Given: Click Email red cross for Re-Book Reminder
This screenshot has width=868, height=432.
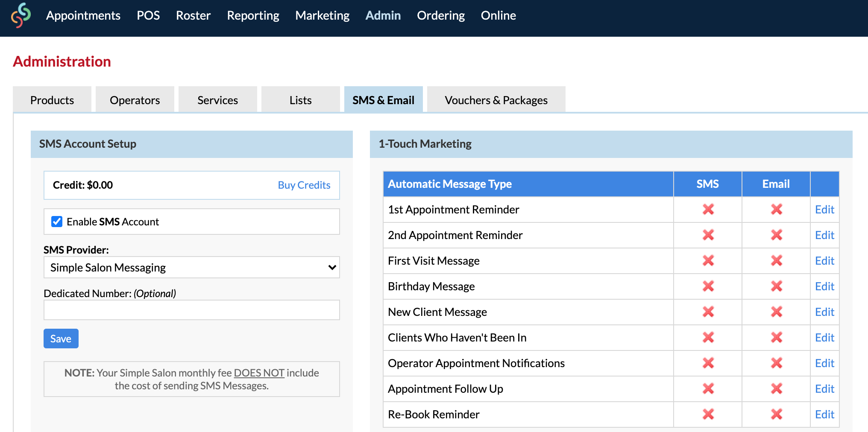Looking at the screenshot, I should tap(777, 414).
